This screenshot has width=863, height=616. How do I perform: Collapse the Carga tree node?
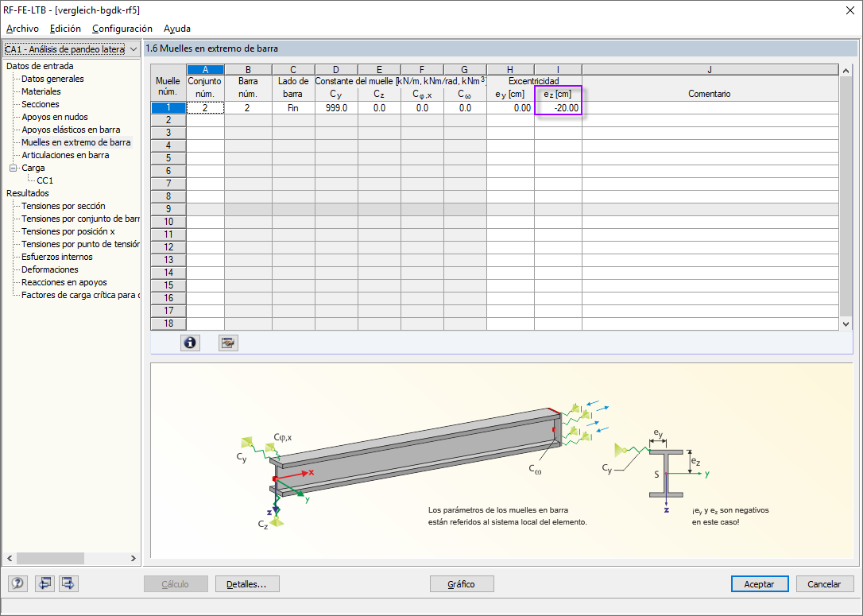13,168
